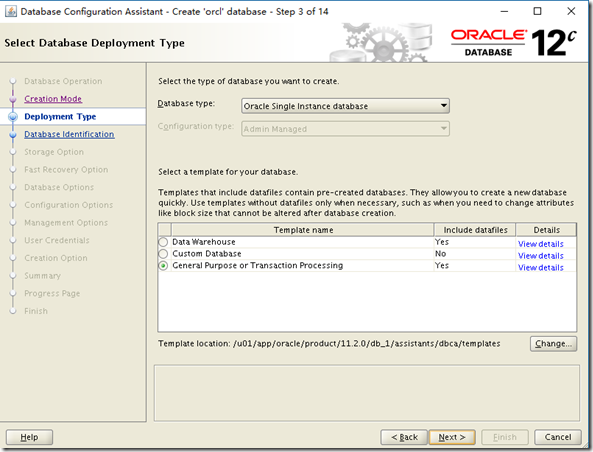Open Help for this wizard page
The height and width of the screenshot is (452, 593).
click(29, 437)
